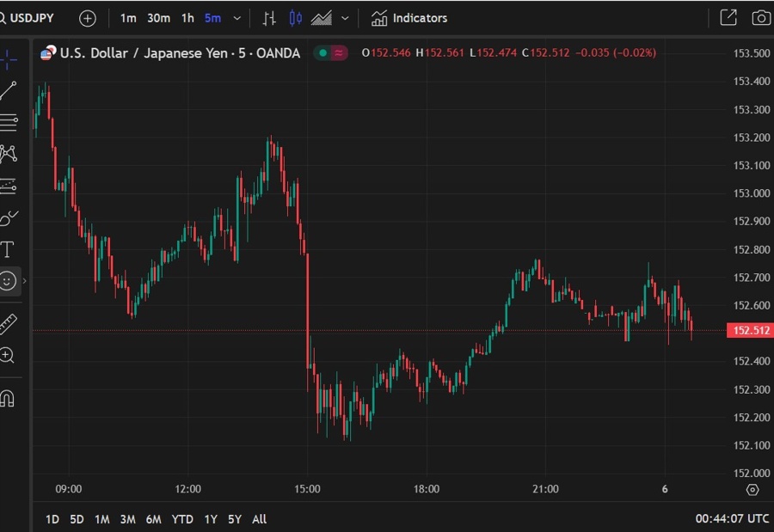
Task: Click the 09:00 time axis label
Action: 69,489
